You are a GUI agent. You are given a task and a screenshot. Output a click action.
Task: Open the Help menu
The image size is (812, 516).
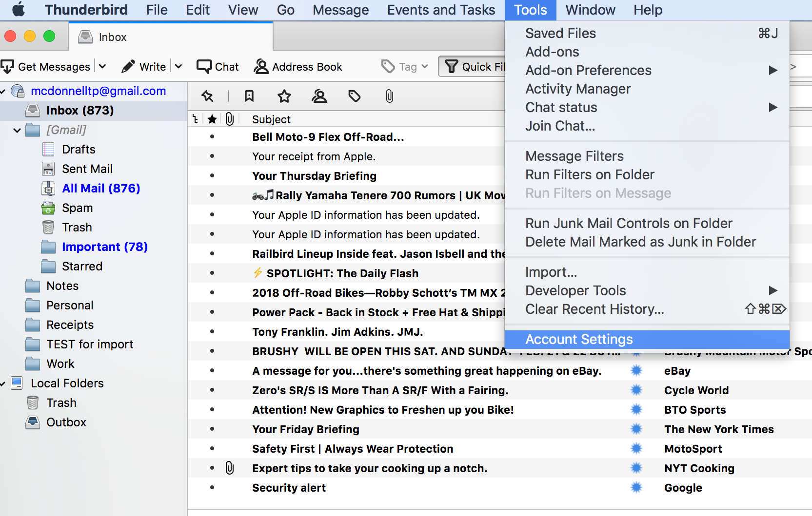[x=648, y=10]
